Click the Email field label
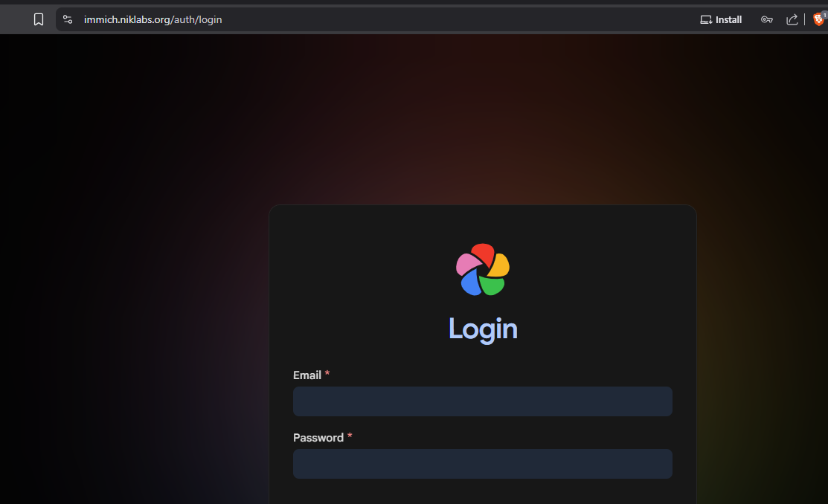This screenshot has height=504, width=828. pyautogui.click(x=307, y=375)
